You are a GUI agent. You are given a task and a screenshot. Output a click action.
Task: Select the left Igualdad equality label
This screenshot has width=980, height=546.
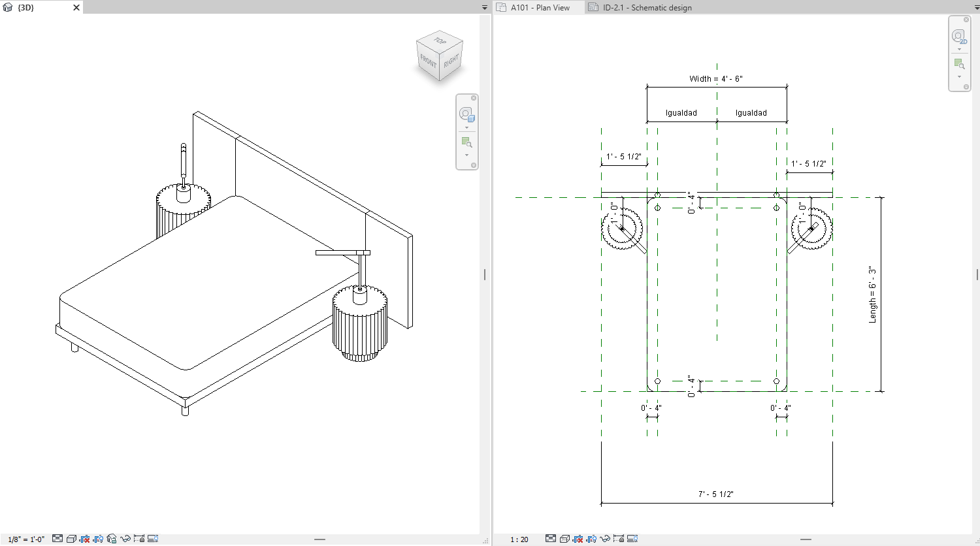point(681,113)
